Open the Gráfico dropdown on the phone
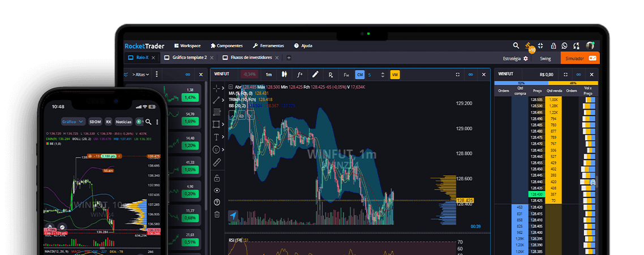The height and width of the screenshot is (255, 644). pyautogui.click(x=72, y=122)
